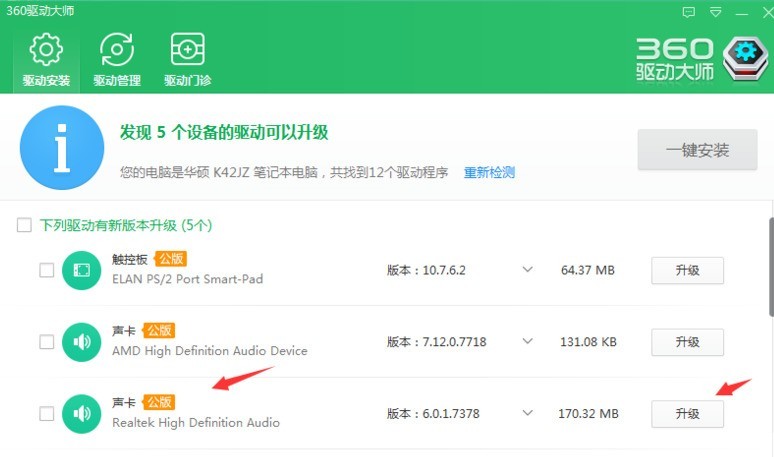The width and height of the screenshot is (774, 457).
Task: Expand version dropdown for 6.0.1.7378
Action: tap(528, 413)
